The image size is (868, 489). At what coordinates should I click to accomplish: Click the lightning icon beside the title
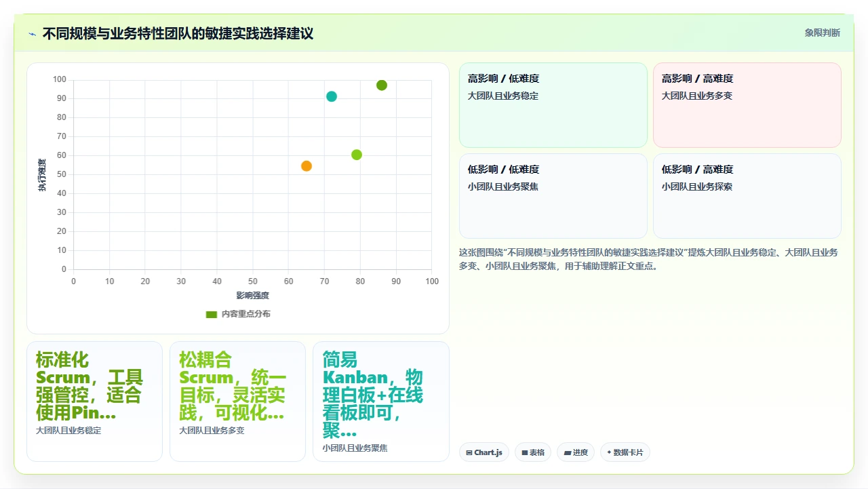32,34
